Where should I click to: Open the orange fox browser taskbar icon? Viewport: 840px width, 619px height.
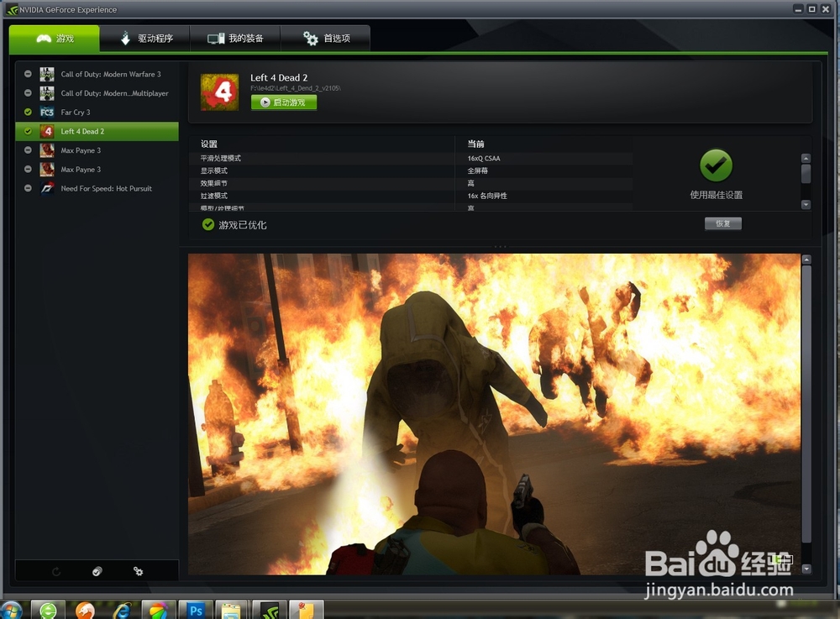pos(85,611)
